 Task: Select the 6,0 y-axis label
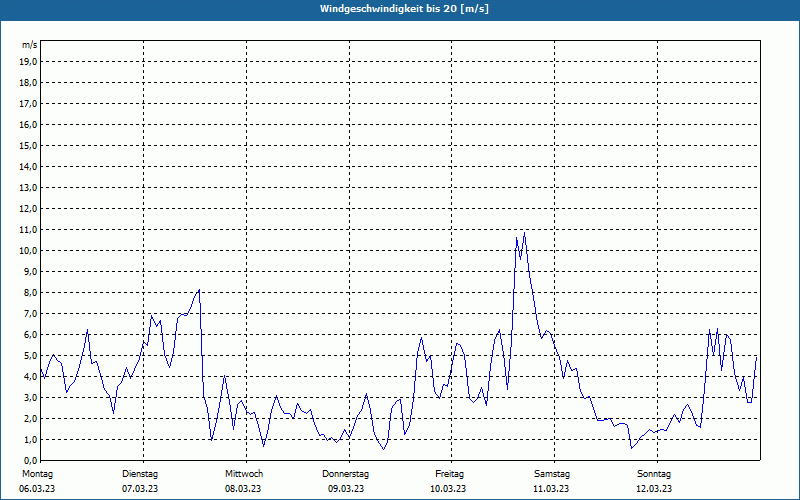(30, 334)
